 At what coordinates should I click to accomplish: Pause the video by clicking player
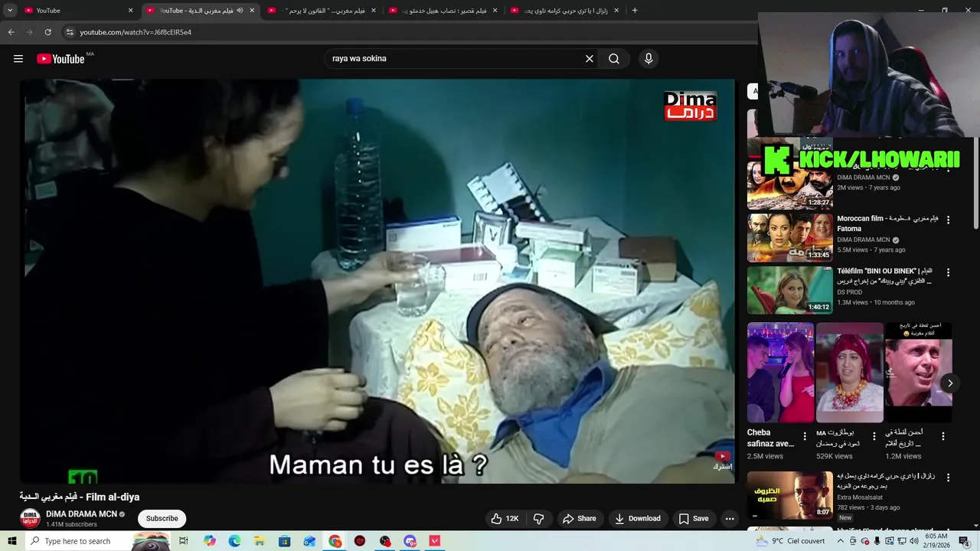pos(377,281)
